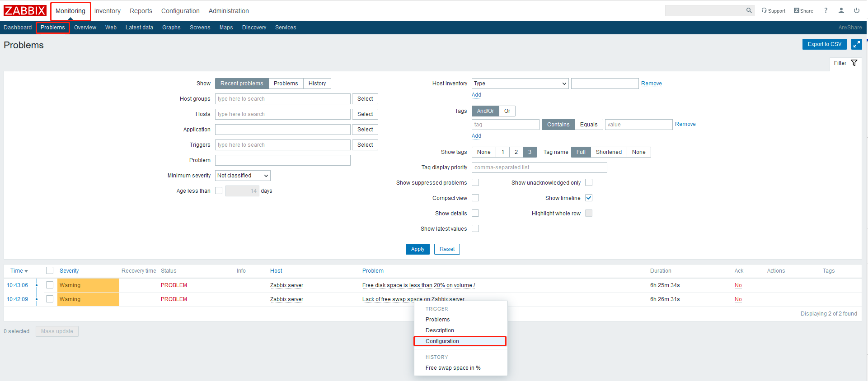Open the Reports menu
868x381 pixels.
(141, 11)
